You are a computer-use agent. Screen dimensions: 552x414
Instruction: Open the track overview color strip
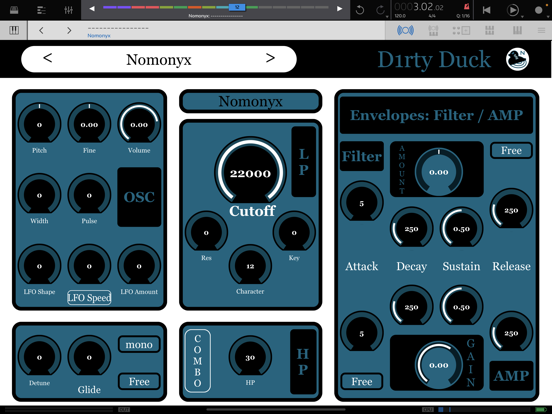(x=215, y=7)
